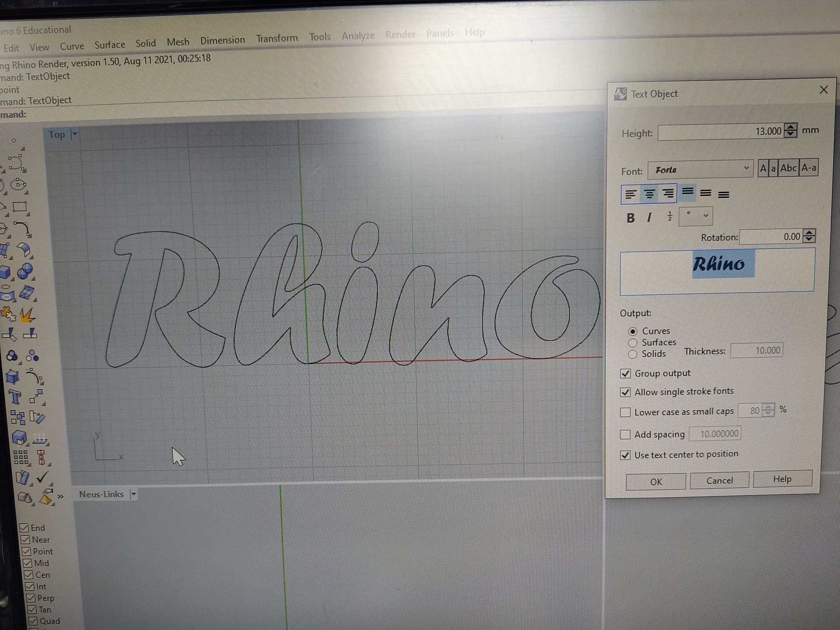Select the check mark tool
This screenshot has height=630, width=840.
pyautogui.click(x=42, y=477)
